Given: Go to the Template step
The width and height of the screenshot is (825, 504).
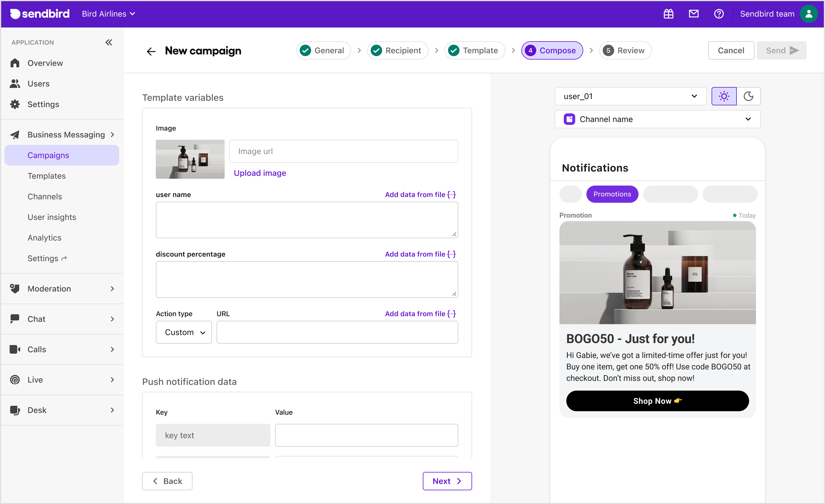Looking at the screenshot, I should coord(474,50).
